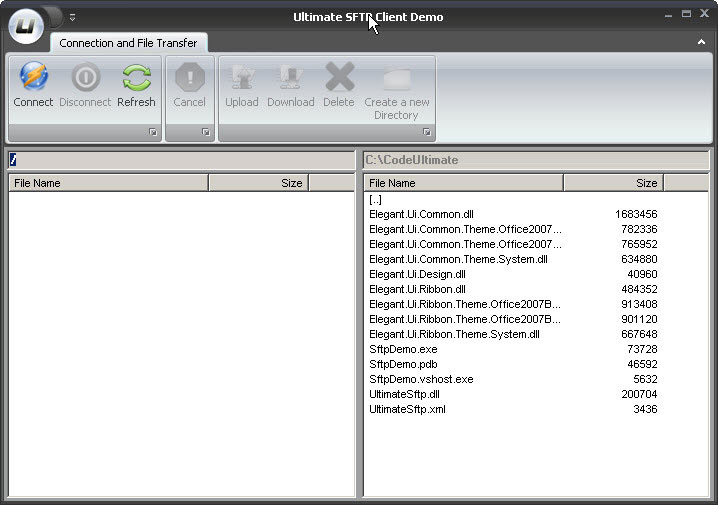Click size value 1683456

click(636, 214)
